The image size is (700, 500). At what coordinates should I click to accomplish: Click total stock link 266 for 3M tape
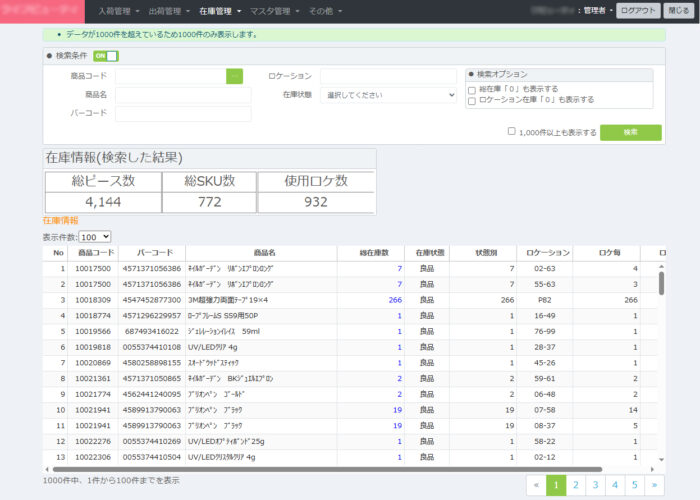tap(394, 299)
